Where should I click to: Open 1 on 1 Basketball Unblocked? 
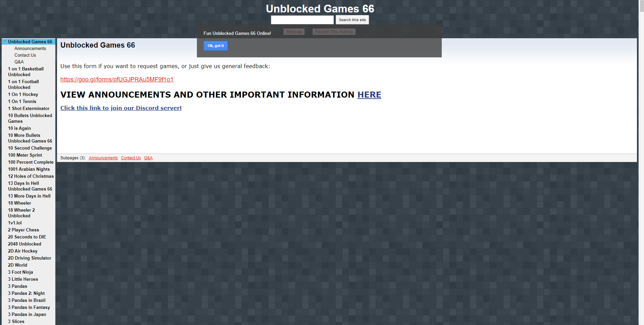(26, 72)
